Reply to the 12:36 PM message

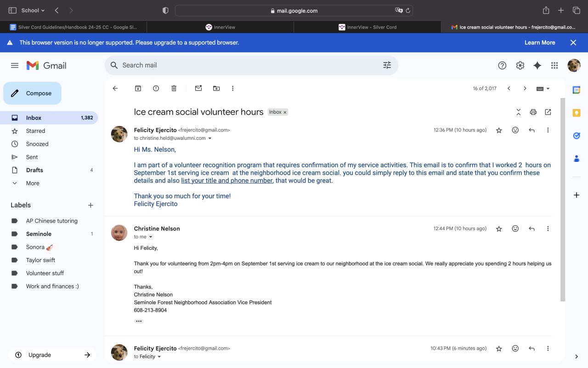[x=532, y=130]
